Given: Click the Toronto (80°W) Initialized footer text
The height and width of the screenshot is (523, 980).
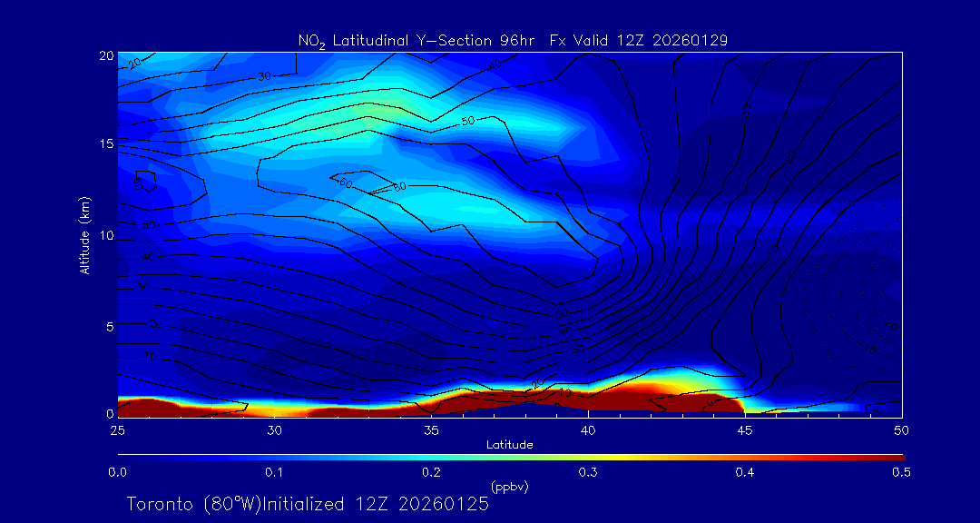Looking at the screenshot, I should 308,503.
